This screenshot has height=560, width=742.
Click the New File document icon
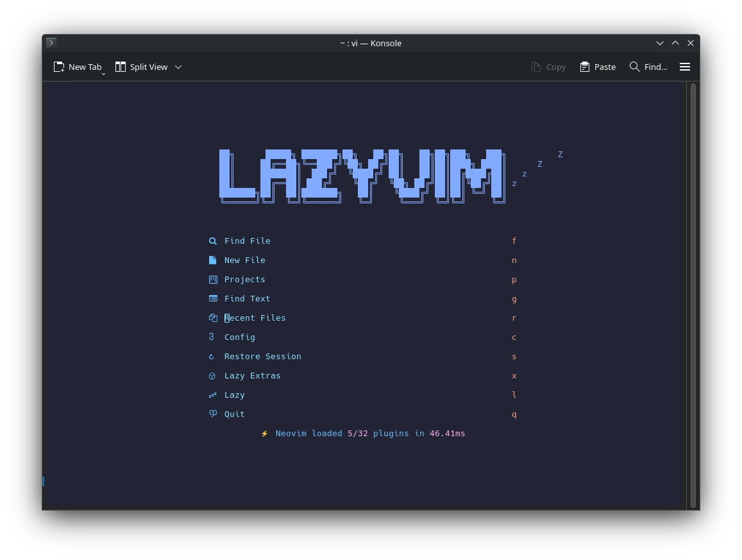(213, 260)
